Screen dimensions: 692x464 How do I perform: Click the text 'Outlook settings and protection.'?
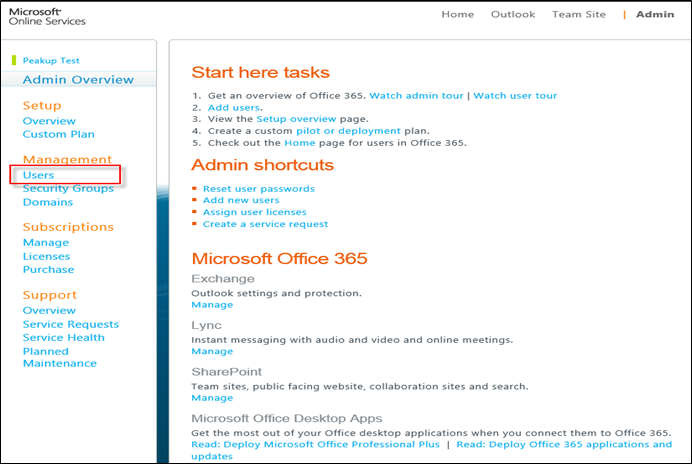[276, 294]
